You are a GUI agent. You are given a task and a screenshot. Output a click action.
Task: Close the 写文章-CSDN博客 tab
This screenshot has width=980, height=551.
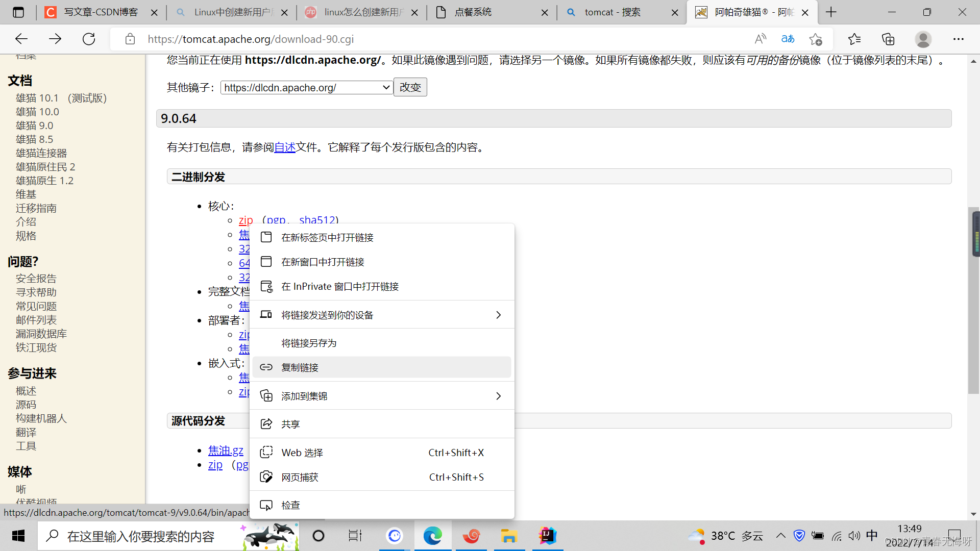pos(154,13)
